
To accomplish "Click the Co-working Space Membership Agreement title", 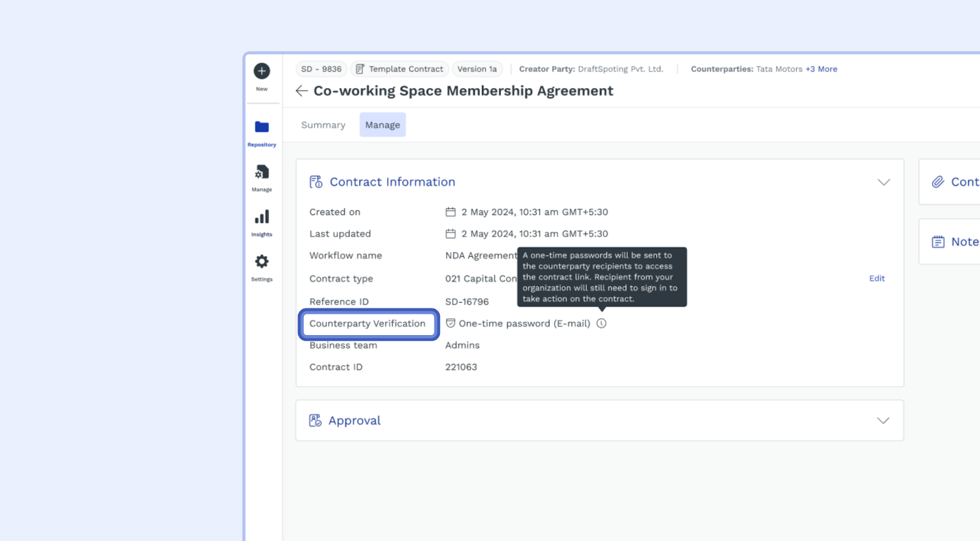I will pyautogui.click(x=464, y=91).
